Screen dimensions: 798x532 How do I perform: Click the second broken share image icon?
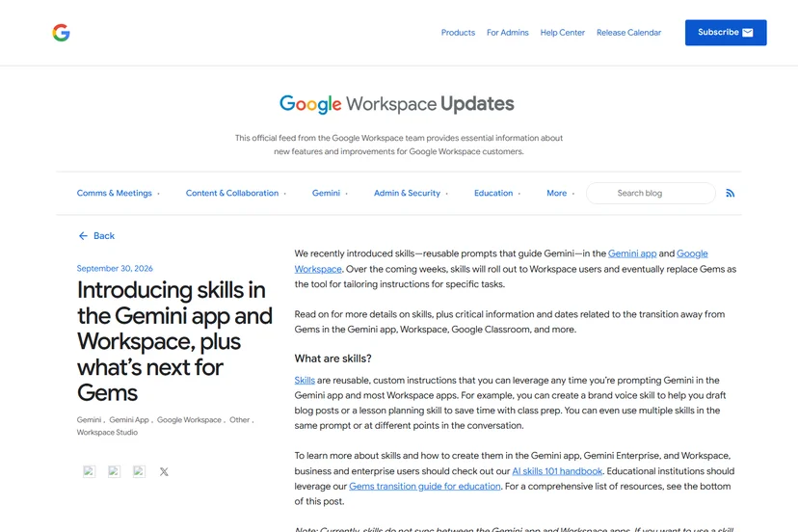pyautogui.click(x=114, y=471)
